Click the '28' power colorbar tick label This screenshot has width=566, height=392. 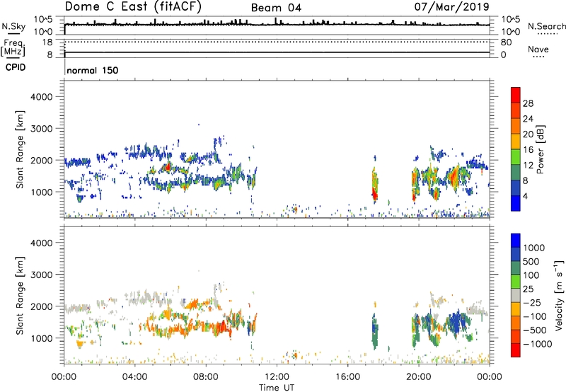(528, 103)
